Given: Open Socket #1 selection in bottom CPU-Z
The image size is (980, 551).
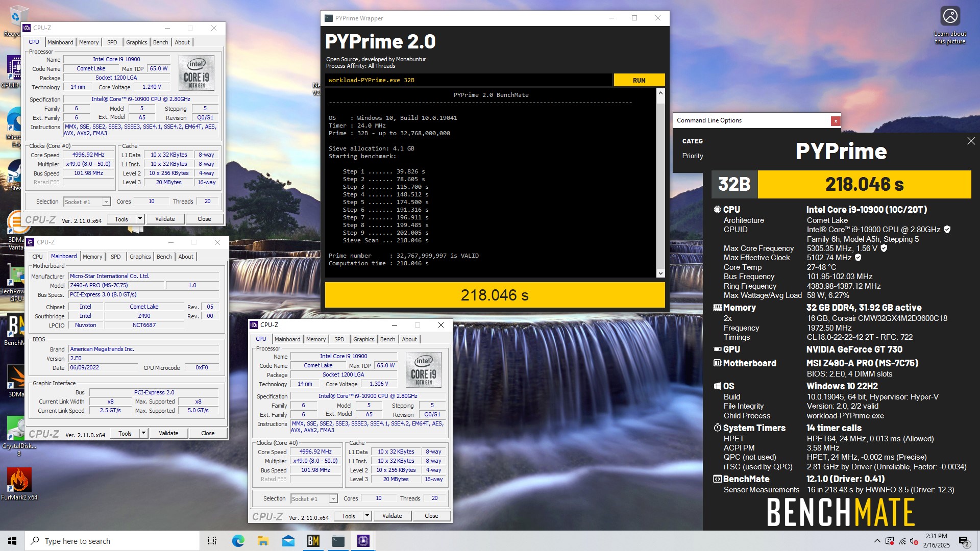Looking at the screenshot, I should 314,499.
